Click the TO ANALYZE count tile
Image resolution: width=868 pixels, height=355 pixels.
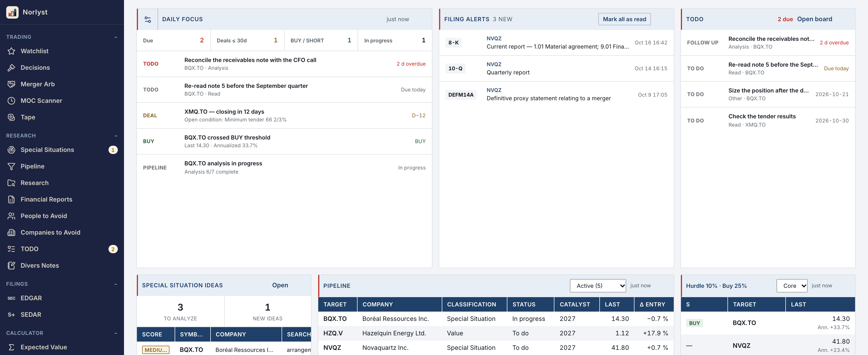[180, 312]
